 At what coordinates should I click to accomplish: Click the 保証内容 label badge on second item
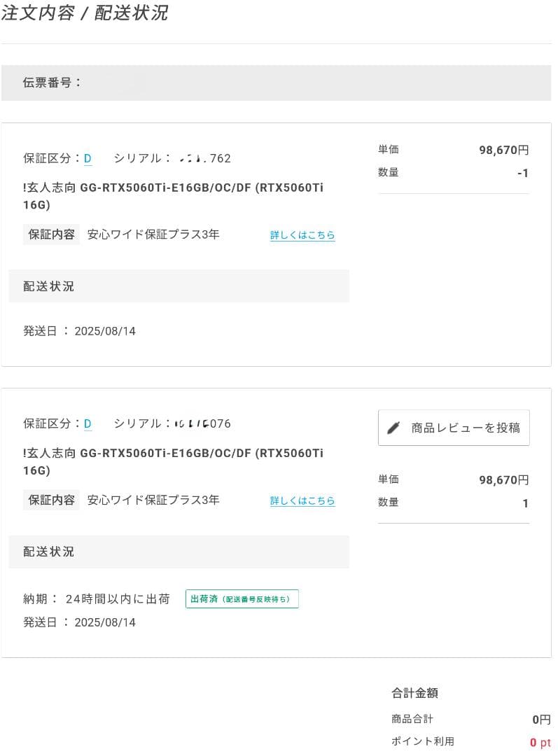51,500
